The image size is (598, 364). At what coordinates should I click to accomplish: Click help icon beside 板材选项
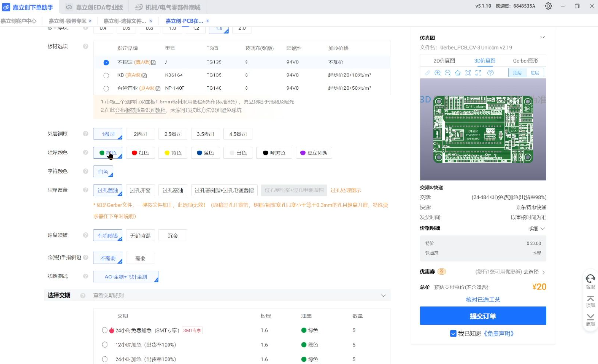click(x=85, y=46)
